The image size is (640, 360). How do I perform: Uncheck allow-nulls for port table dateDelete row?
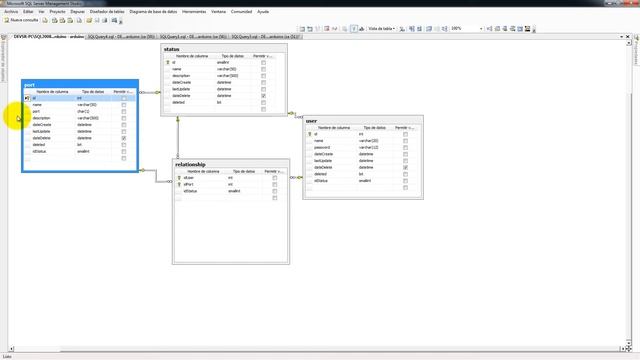[124, 138]
